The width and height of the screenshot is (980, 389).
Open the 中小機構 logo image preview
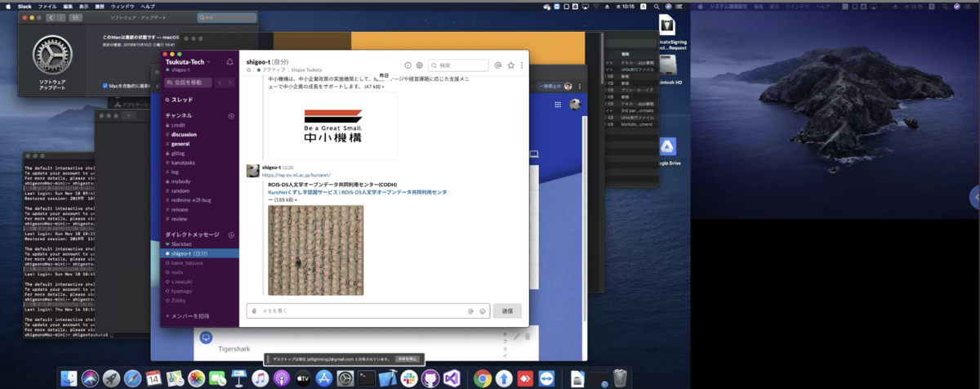[332, 126]
